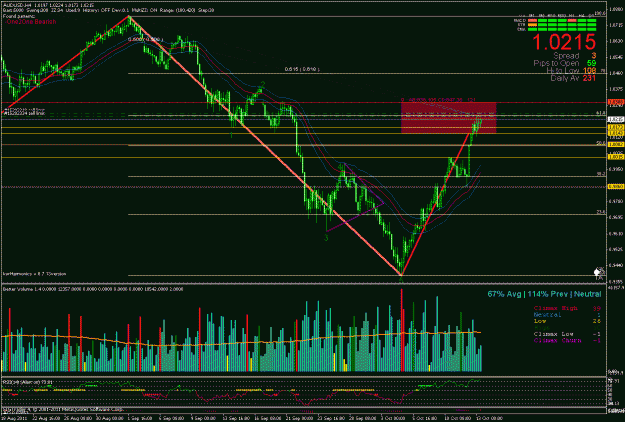Image resolution: width=625 pixels, height=422 pixels.
Task: Click the blue Neutral legend entry
Action: point(547,314)
